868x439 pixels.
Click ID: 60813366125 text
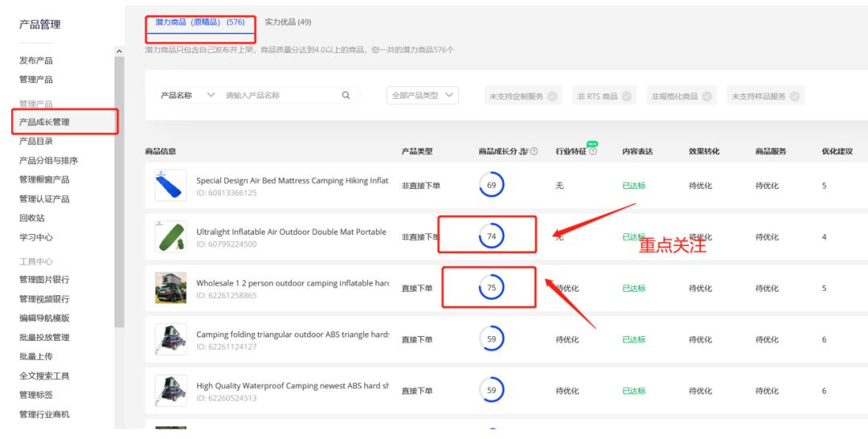click(227, 193)
